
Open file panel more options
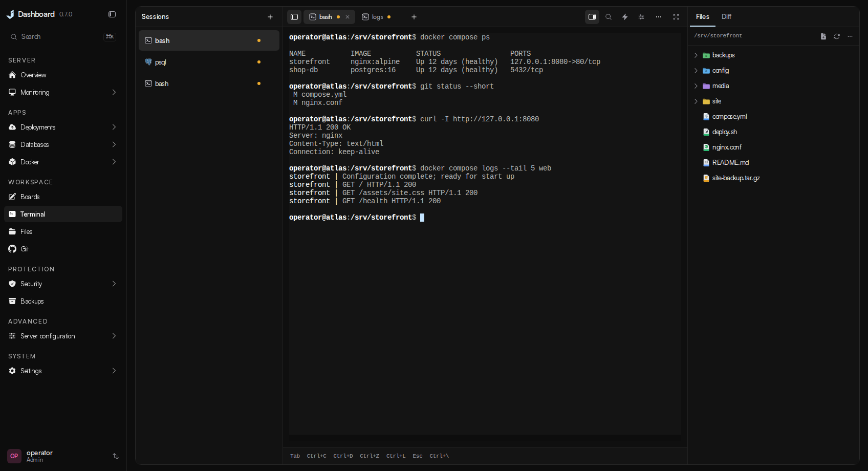coord(850,36)
